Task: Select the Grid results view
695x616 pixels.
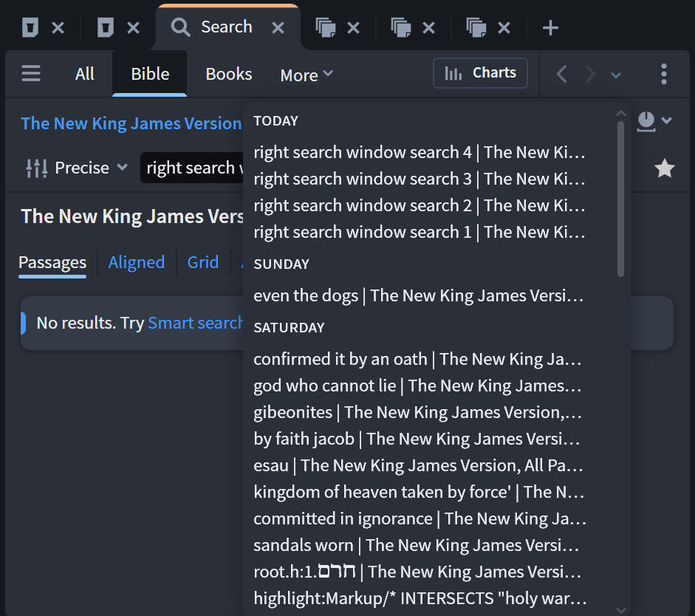Action: click(203, 262)
